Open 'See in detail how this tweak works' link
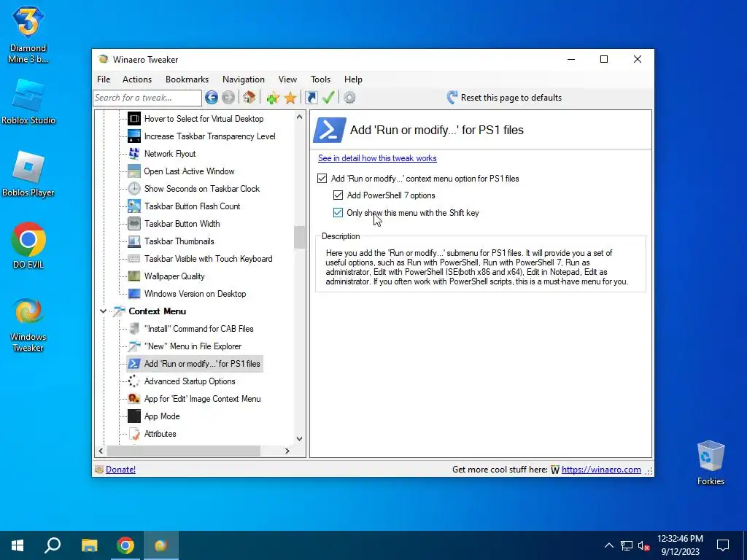The height and width of the screenshot is (560, 747). (377, 158)
